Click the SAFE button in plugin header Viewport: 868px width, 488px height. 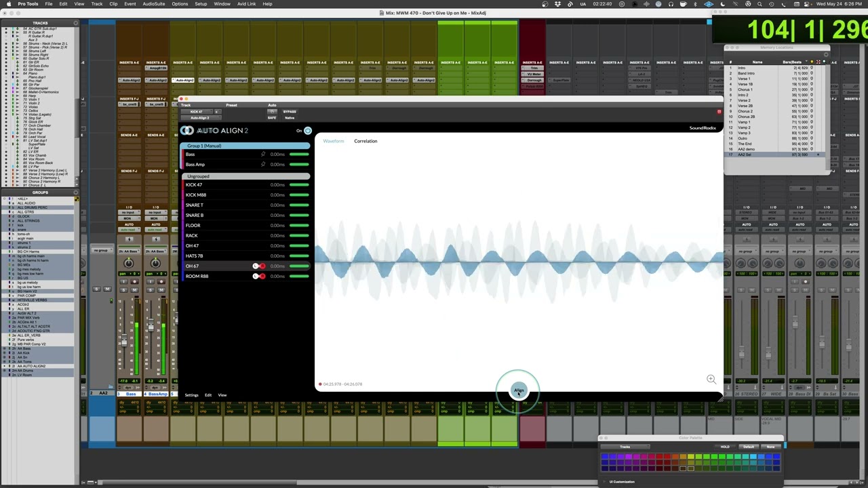pyautogui.click(x=272, y=118)
